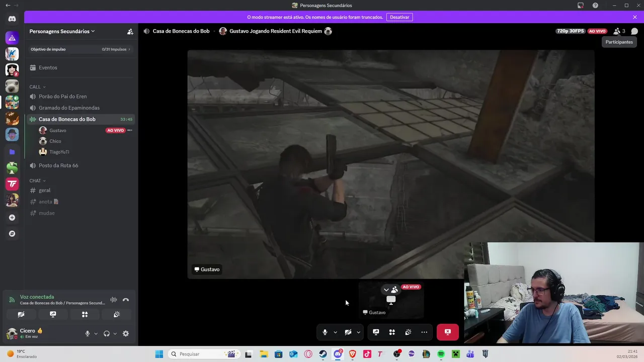Open the geral text channel

click(x=80, y=190)
